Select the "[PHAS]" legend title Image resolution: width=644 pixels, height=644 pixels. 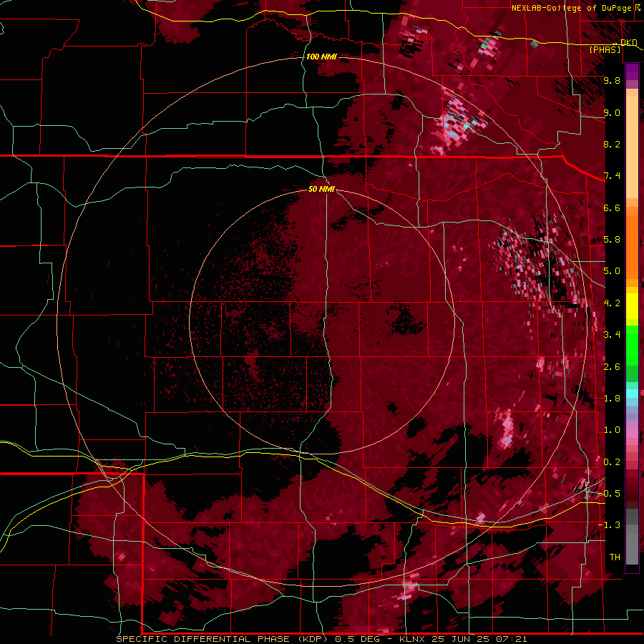(x=605, y=49)
